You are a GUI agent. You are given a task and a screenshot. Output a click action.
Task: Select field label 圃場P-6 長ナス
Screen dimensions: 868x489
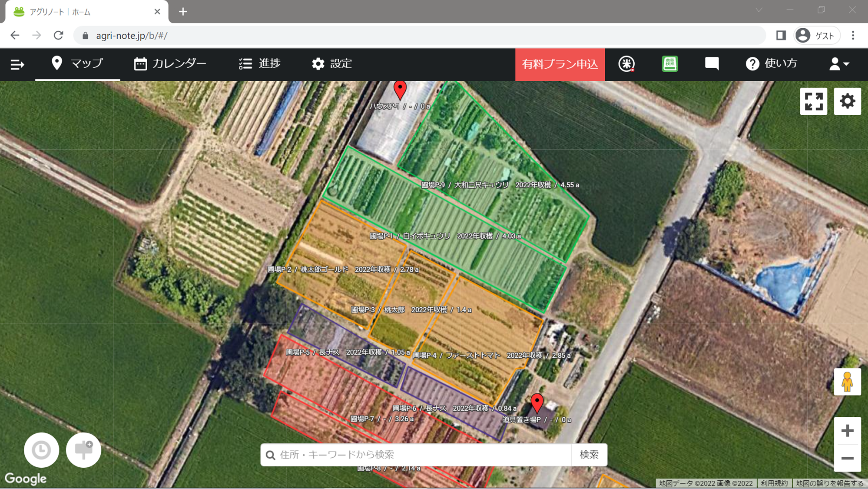(x=454, y=409)
